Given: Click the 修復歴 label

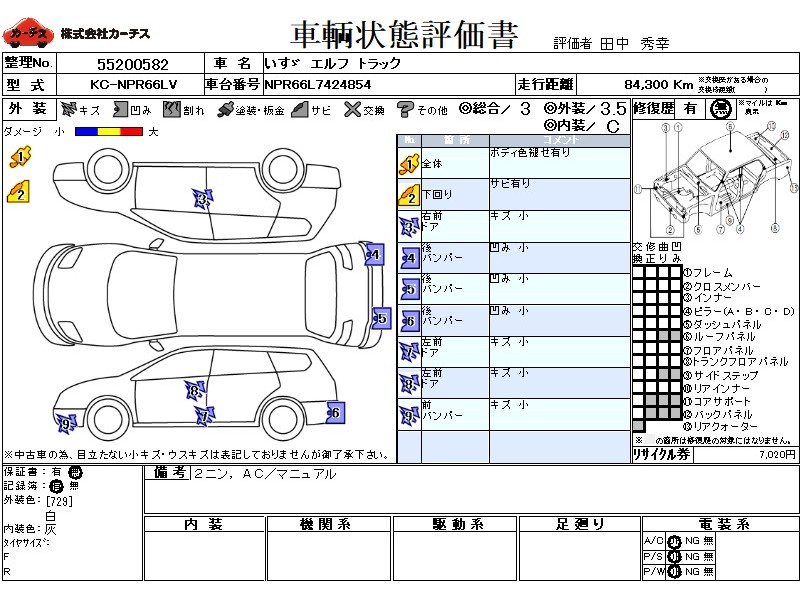Looking at the screenshot, I should (x=654, y=108).
